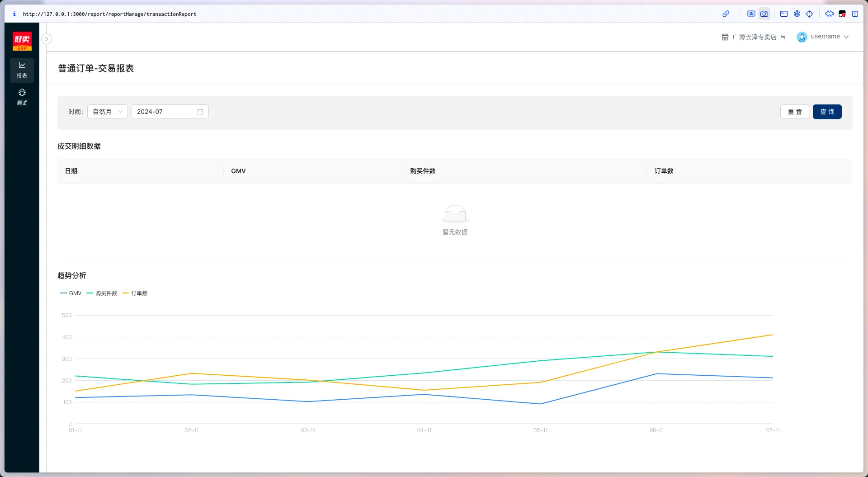
Task: Click the camera screenshot icon
Action: click(x=764, y=14)
